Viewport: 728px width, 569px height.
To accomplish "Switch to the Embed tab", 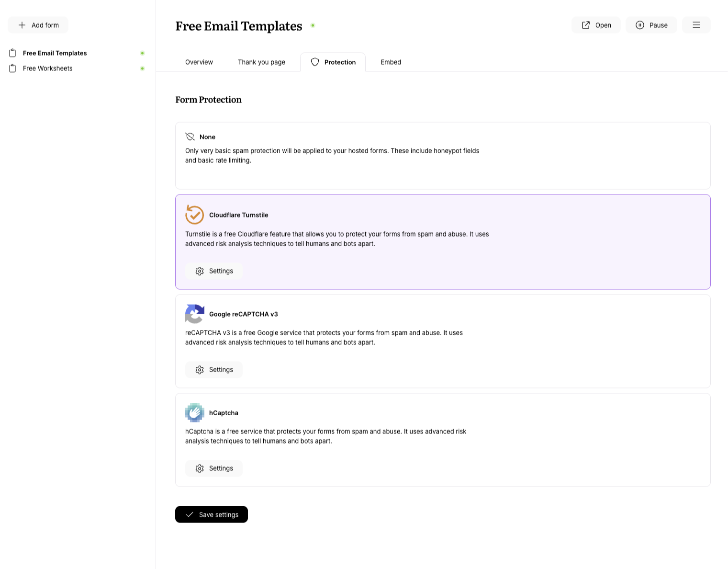I will (391, 62).
